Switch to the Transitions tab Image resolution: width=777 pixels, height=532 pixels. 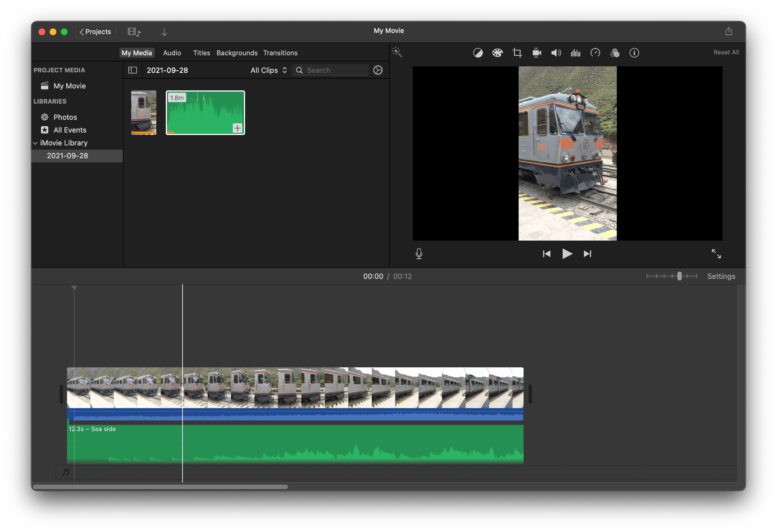(x=280, y=52)
